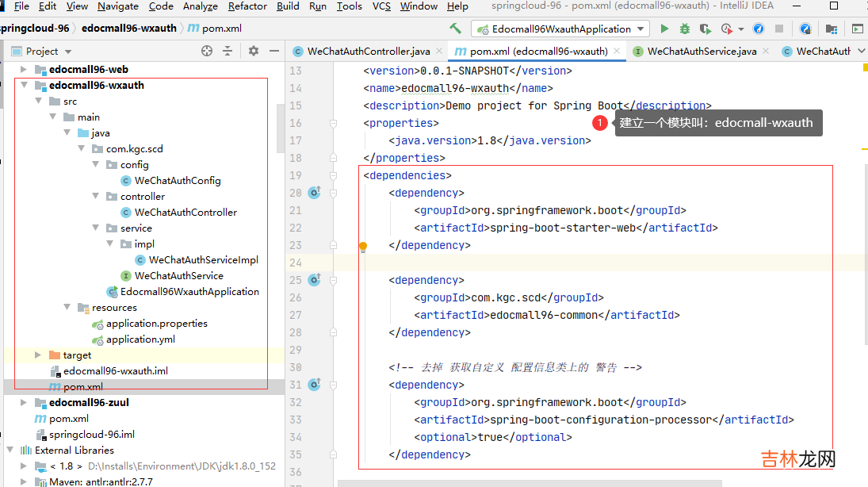The width and height of the screenshot is (868, 487).
Task: Open Project panel settings gear
Action: click(254, 51)
